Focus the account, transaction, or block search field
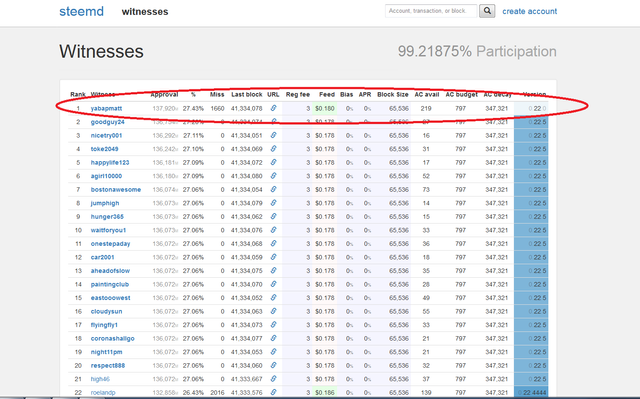This screenshot has width=640, height=399. [431, 11]
